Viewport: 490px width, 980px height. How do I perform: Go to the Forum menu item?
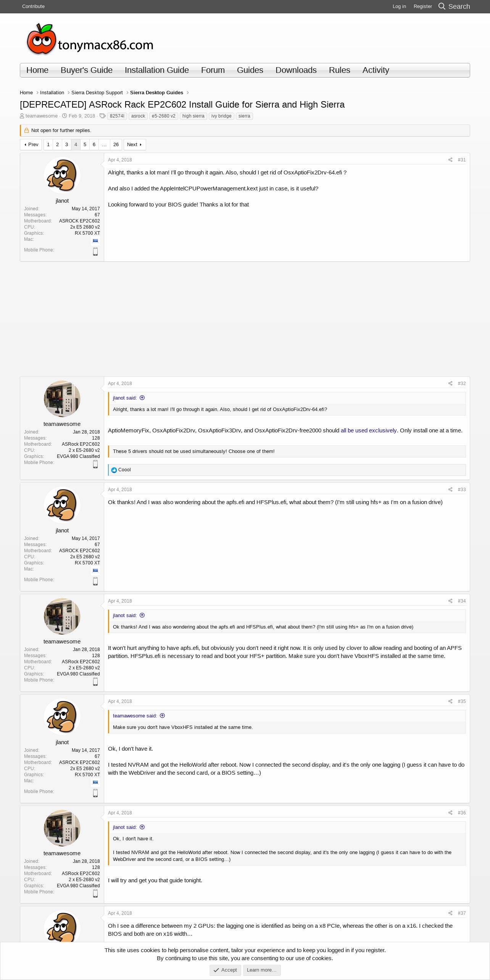pos(213,70)
